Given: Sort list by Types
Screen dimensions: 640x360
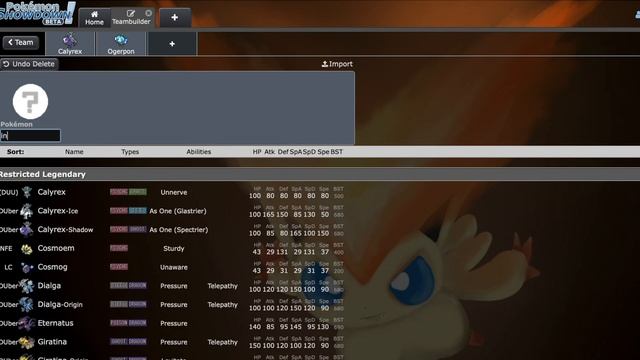Looking at the screenshot, I should pyautogui.click(x=130, y=152).
